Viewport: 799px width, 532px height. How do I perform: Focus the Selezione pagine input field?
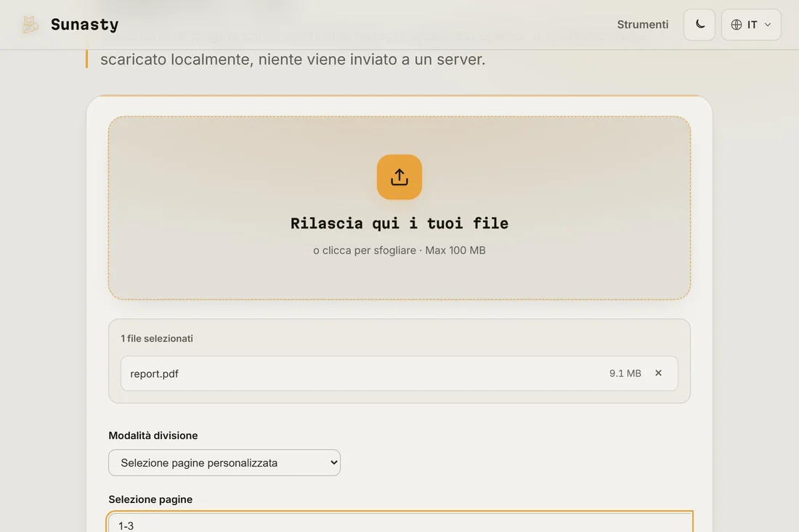click(x=400, y=523)
